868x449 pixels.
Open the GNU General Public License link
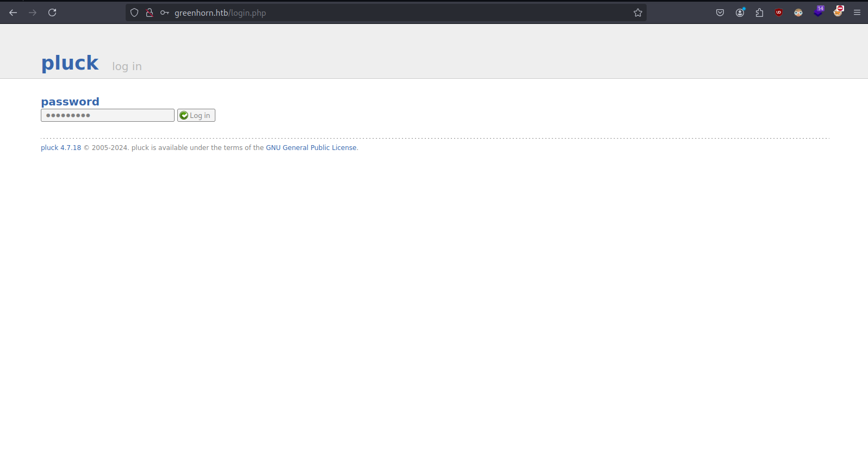[x=311, y=148]
